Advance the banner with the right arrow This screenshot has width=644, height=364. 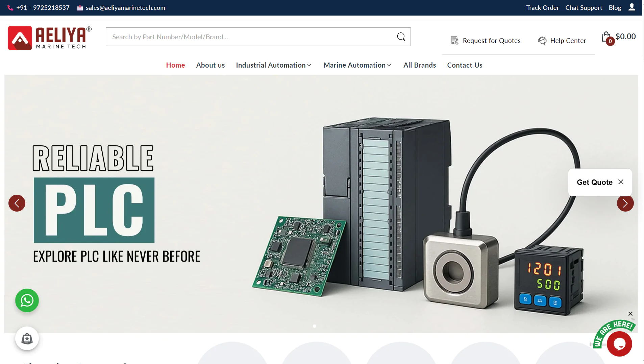[625, 203]
